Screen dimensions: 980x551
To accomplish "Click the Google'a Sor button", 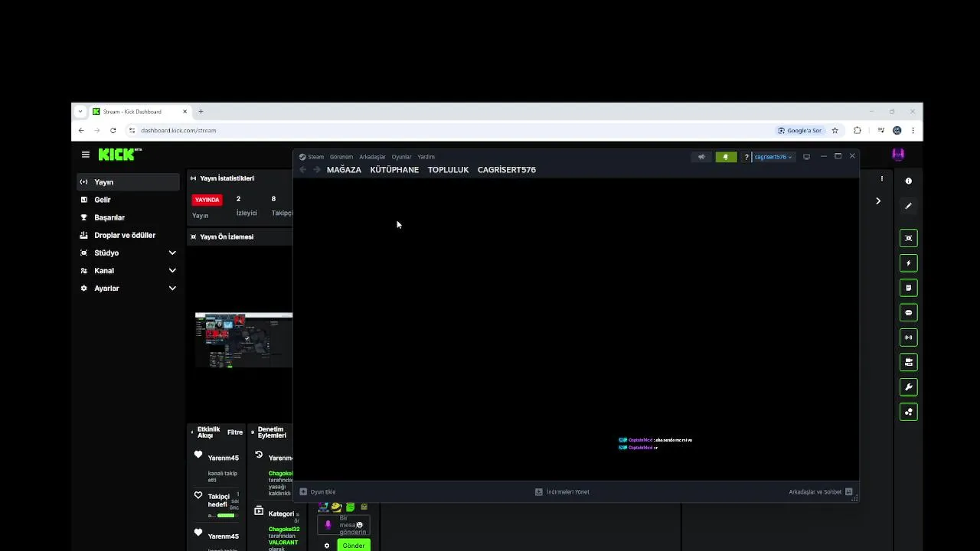I will pos(799,131).
